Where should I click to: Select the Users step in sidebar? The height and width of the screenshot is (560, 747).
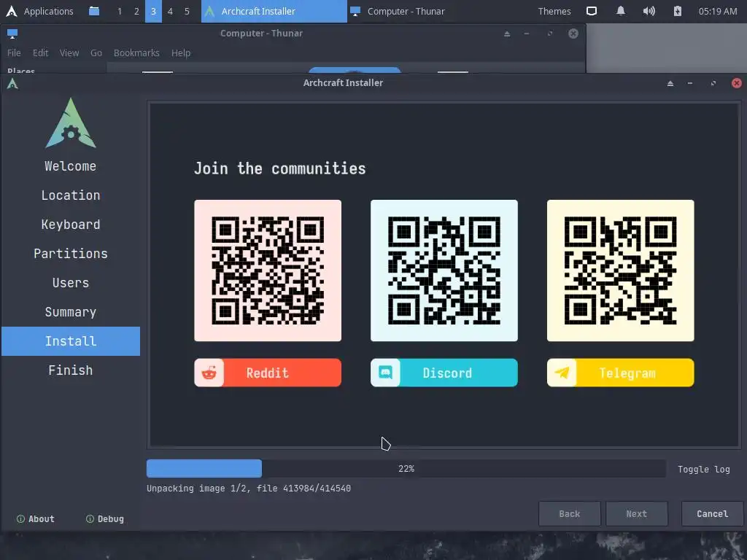pyautogui.click(x=71, y=283)
